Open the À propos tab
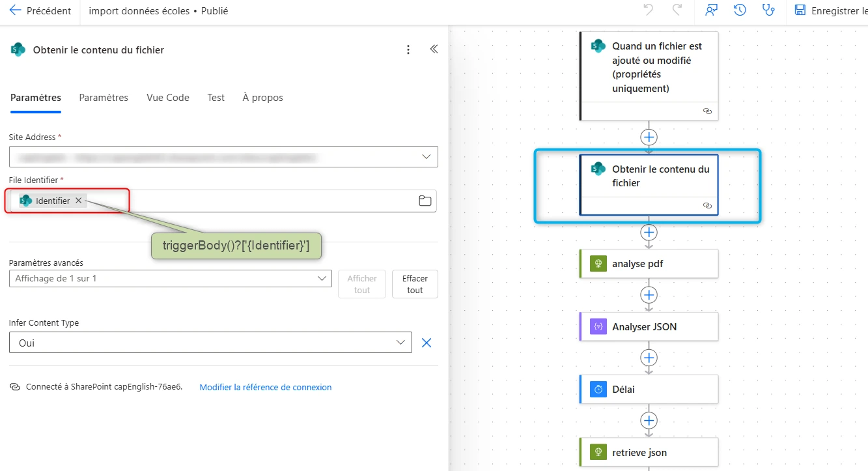 coord(263,98)
